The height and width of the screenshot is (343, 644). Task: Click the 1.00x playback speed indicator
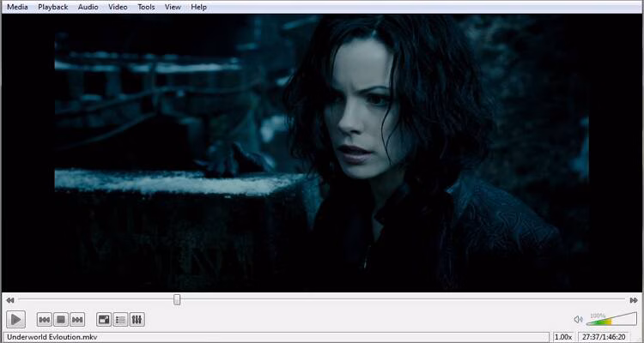pyautogui.click(x=563, y=337)
